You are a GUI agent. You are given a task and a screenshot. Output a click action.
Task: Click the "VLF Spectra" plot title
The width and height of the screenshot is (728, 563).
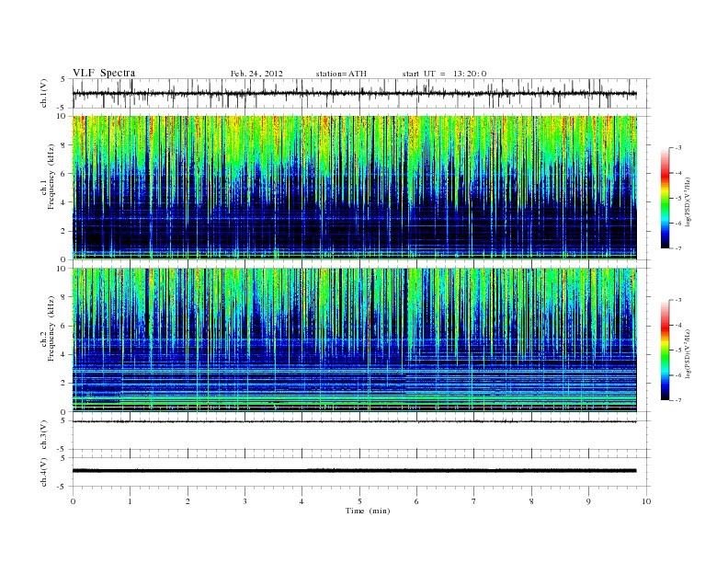pos(104,73)
